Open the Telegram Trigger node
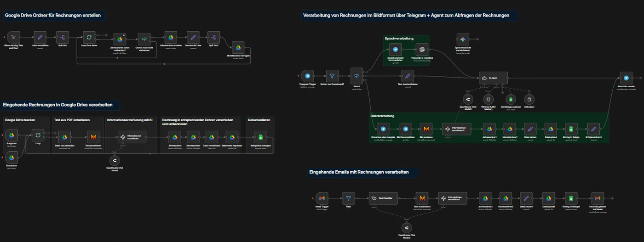This screenshot has width=644, height=242. [307, 76]
